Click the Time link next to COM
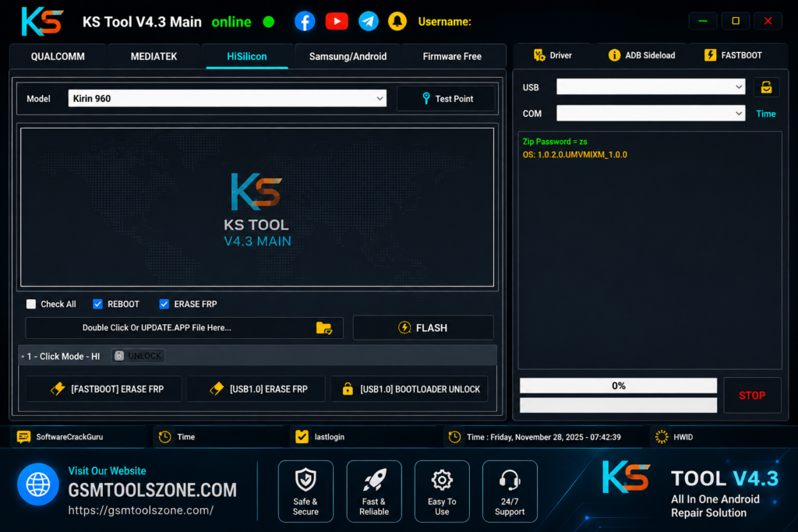 (765, 114)
